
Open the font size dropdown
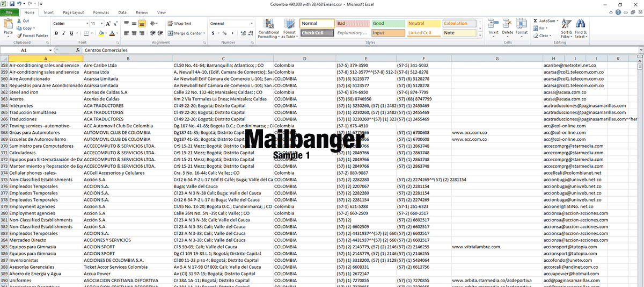(101, 24)
